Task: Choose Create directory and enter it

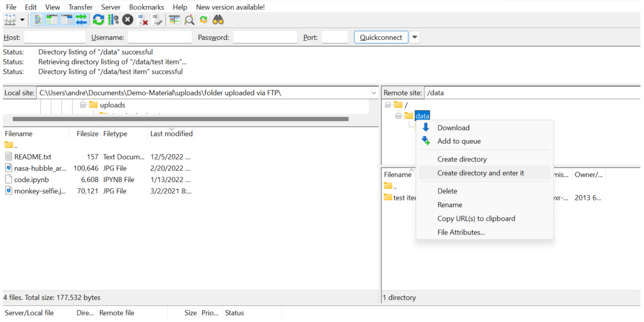Action: [x=480, y=173]
